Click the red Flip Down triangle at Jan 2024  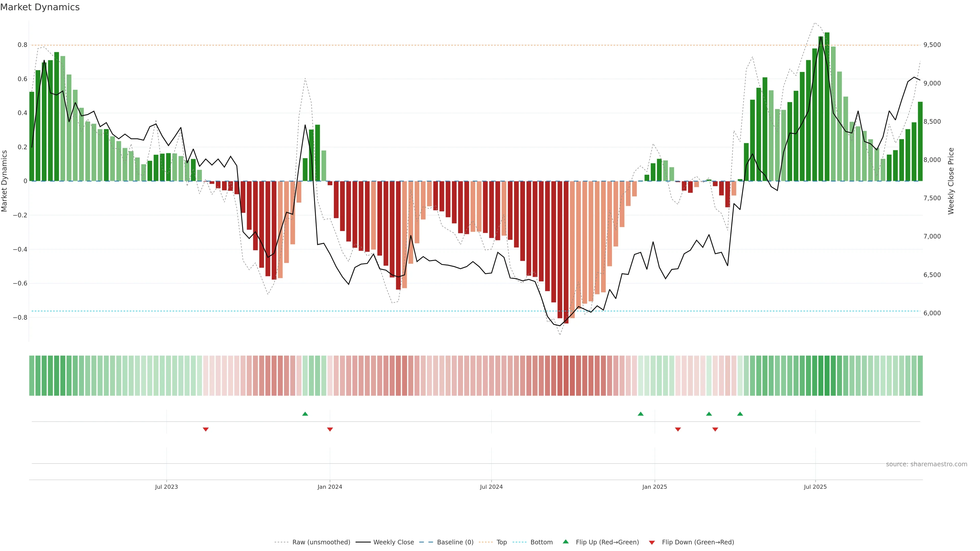tap(330, 429)
